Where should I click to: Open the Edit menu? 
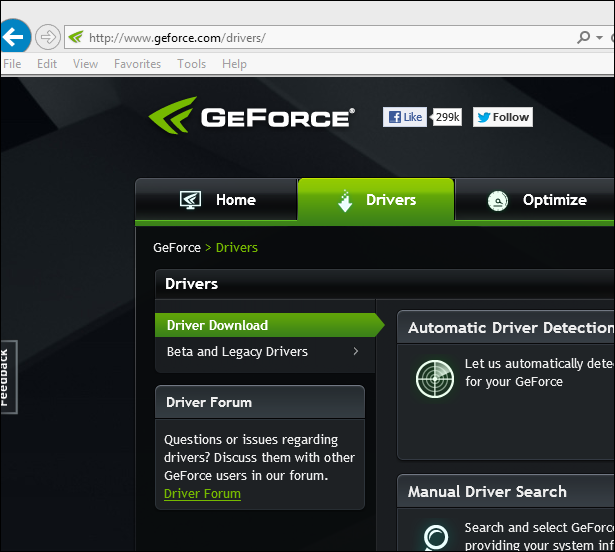(47, 64)
